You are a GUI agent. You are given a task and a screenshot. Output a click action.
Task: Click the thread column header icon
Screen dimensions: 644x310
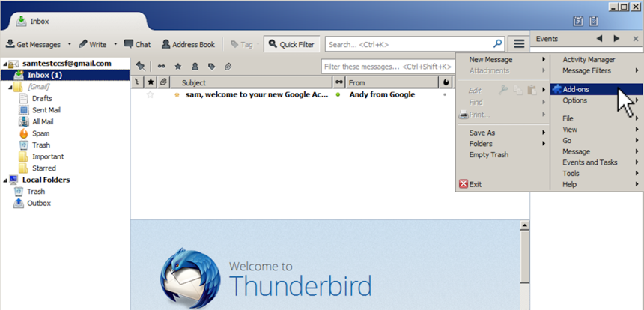tap(137, 82)
